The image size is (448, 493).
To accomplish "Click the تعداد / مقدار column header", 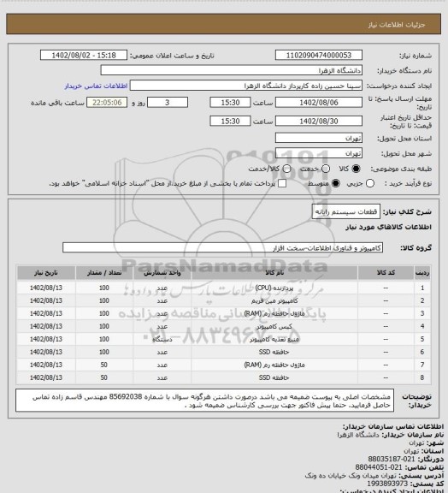I will pos(104,273).
